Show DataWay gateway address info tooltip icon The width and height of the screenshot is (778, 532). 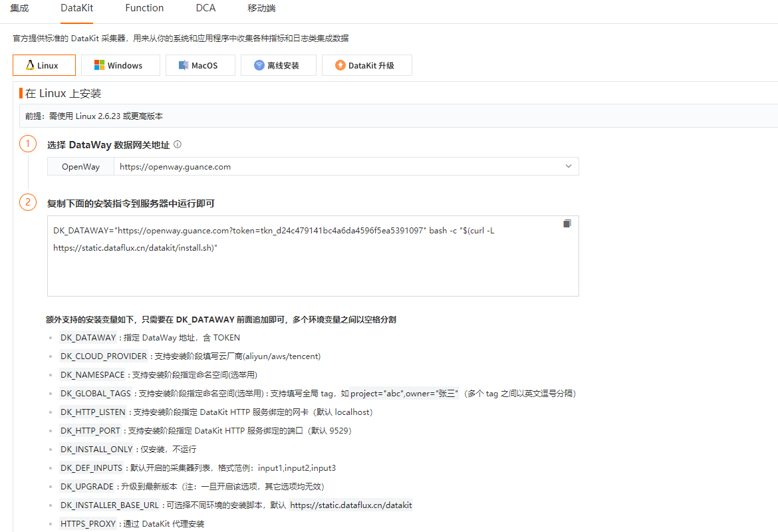(178, 144)
